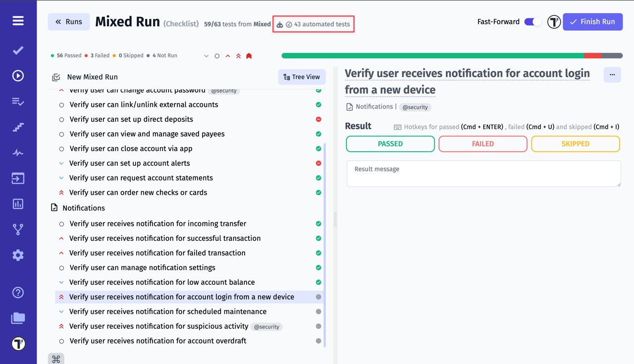Open project Settings gear in the sidebar
Viewport: 634px width, 364px height.
coord(18,255)
